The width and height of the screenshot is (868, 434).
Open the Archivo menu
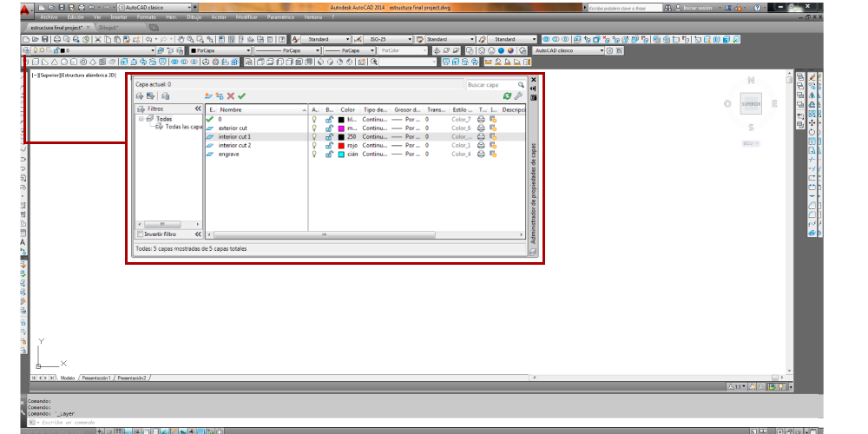[49, 17]
